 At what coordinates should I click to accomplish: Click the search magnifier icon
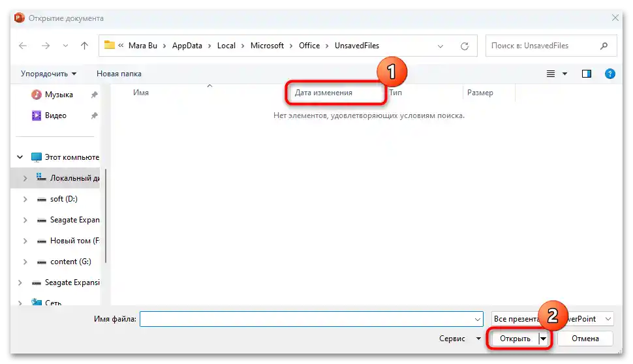pos(604,46)
